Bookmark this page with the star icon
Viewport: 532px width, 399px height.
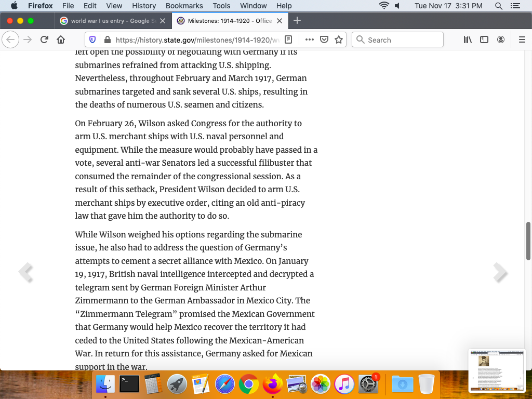[339, 40]
